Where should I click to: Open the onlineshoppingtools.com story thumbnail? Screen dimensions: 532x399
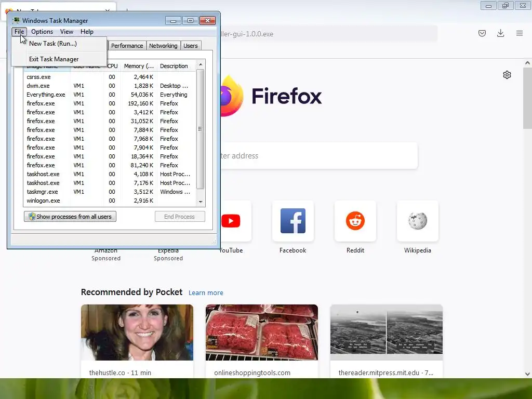coord(262,332)
